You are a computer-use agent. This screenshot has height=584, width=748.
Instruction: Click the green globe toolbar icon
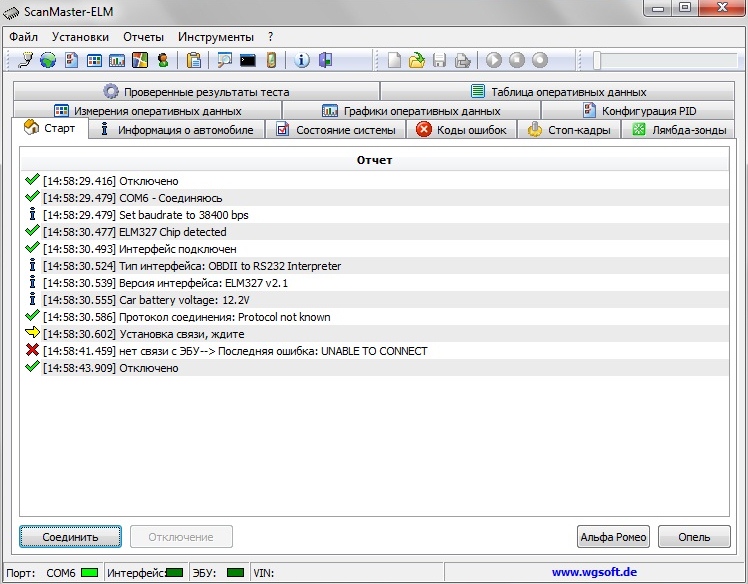point(47,61)
